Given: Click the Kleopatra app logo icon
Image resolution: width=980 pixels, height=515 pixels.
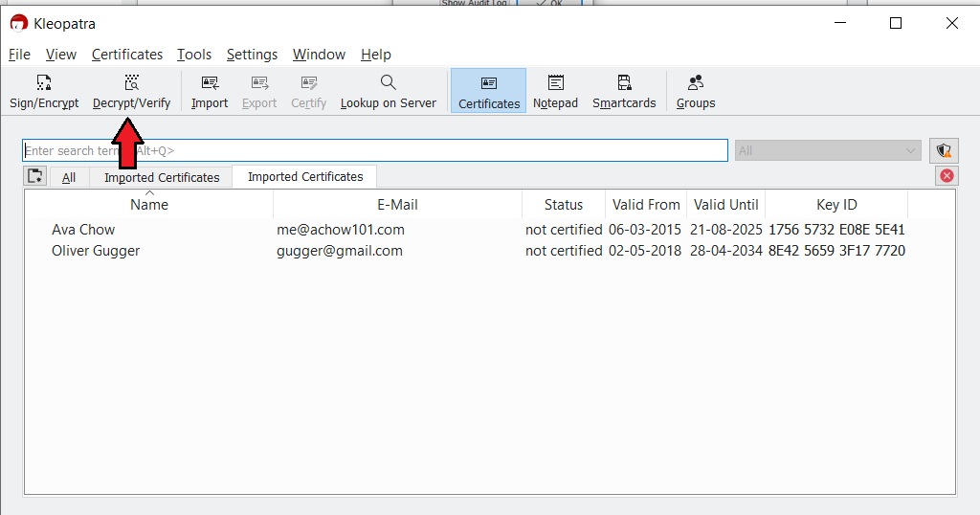Looking at the screenshot, I should 19,23.
